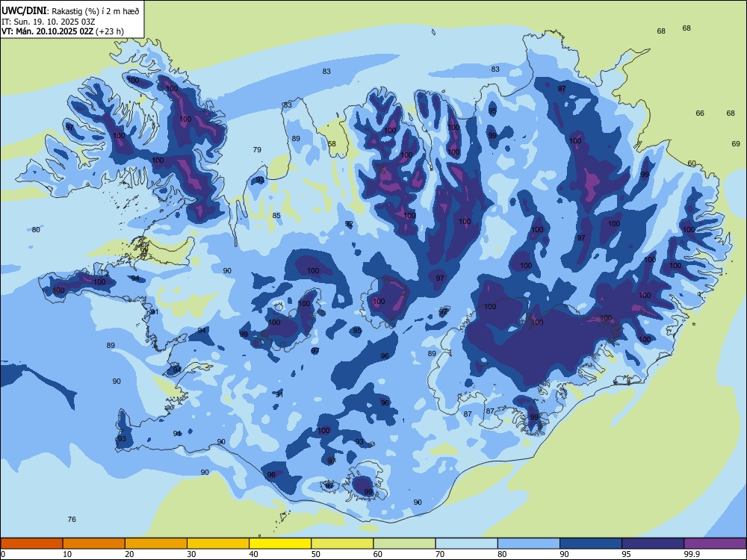Pick the light orange 20–30 legend swatch
The height and width of the screenshot is (560, 747).
click(156, 544)
